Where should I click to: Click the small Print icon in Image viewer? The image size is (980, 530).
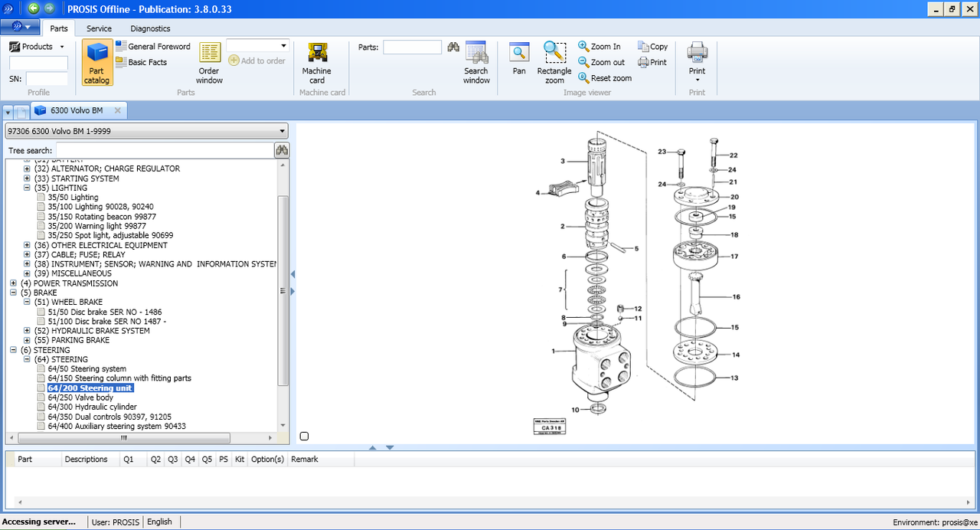pos(652,62)
